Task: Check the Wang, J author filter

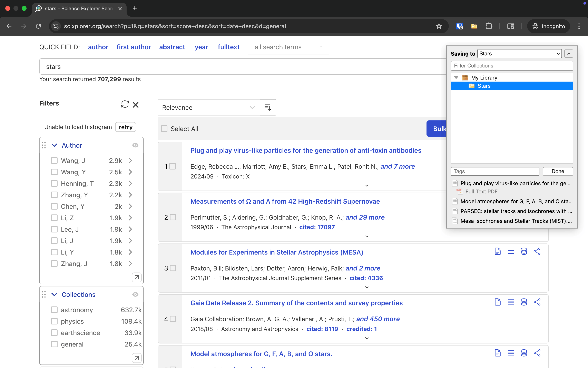Action: pos(54,161)
